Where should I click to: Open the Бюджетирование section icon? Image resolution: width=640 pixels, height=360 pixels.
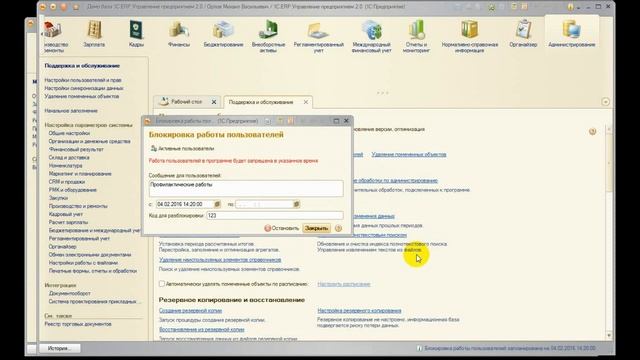point(223,34)
